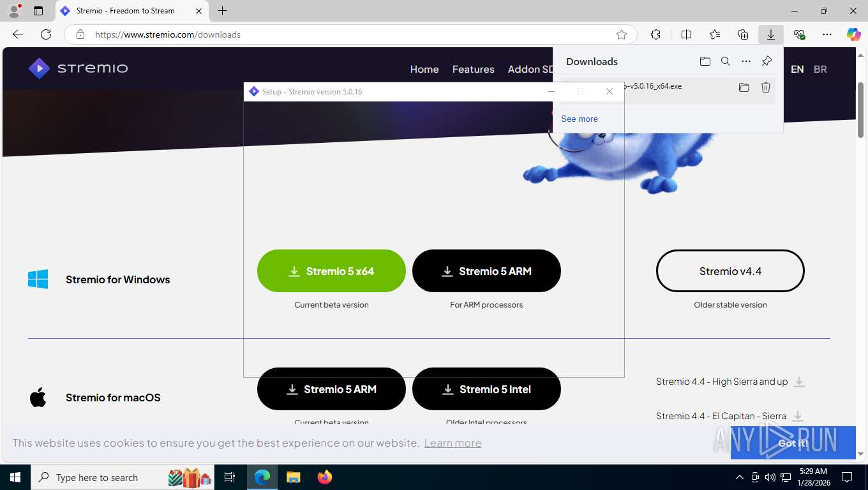
Task: Click the browser Back arrow
Action: coord(18,34)
